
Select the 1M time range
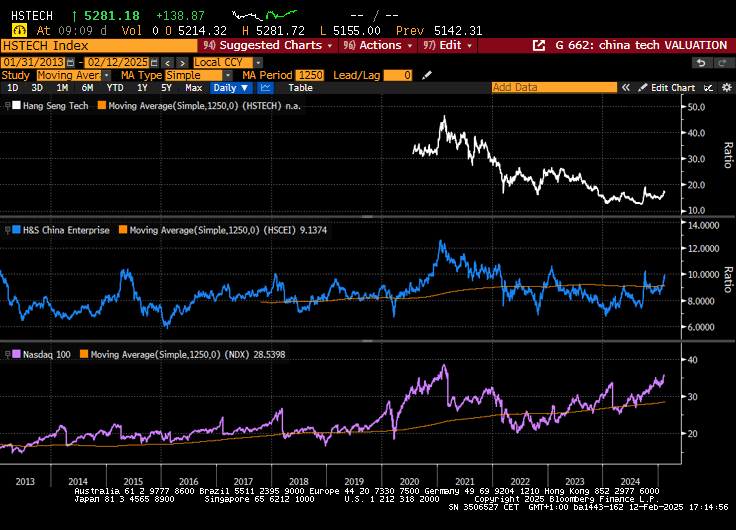[x=62, y=88]
